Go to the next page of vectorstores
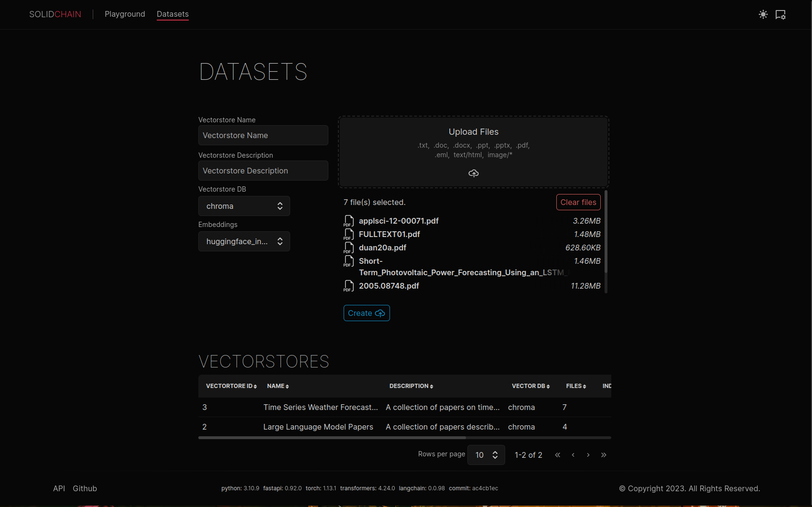Viewport: 812px width, 507px height. click(x=588, y=455)
